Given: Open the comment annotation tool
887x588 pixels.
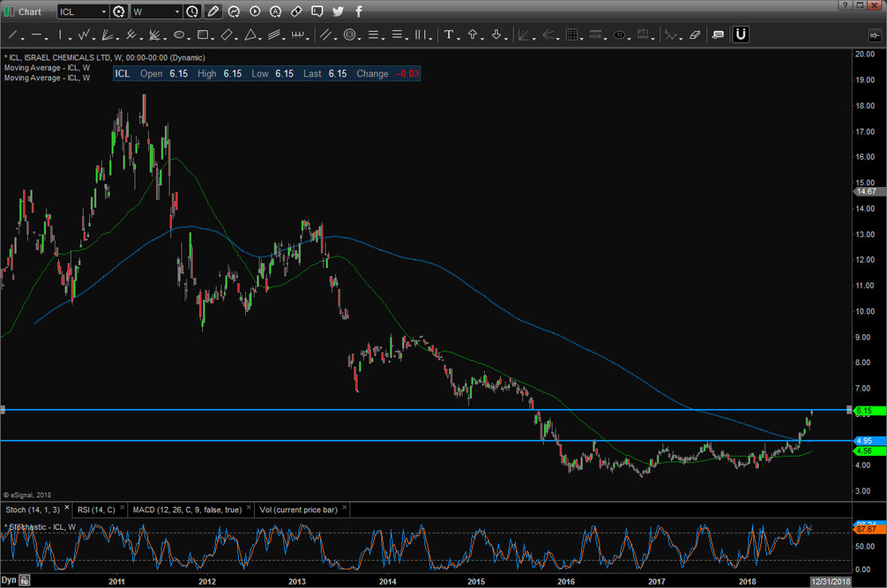Looking at the screenshot, I should (x=718, y=35).
